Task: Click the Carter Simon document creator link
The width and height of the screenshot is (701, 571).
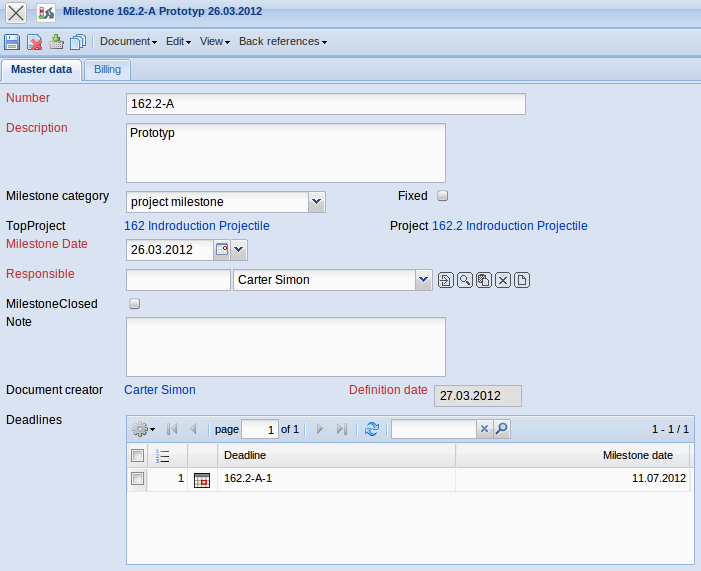Action: tap(160, 390)
